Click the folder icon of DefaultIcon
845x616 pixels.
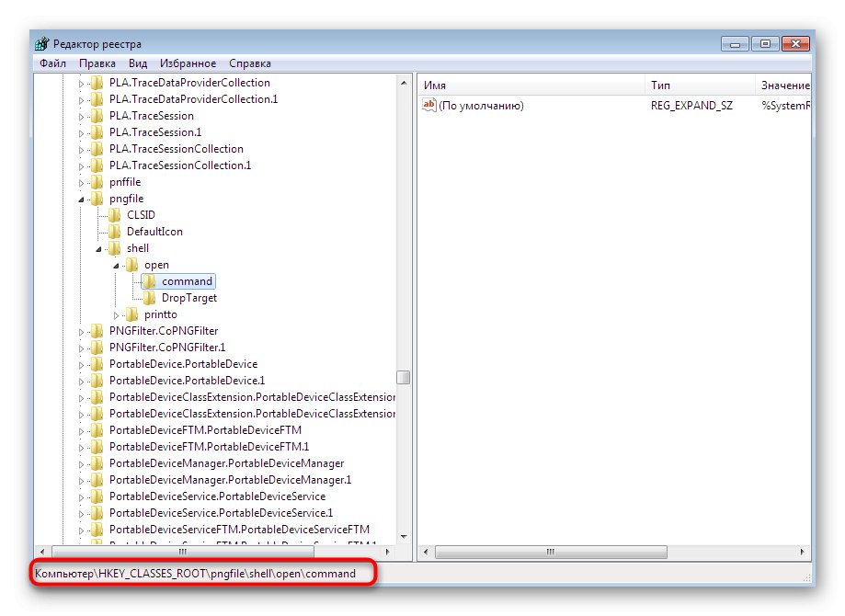pyautogui.click(x=114, y=232)
